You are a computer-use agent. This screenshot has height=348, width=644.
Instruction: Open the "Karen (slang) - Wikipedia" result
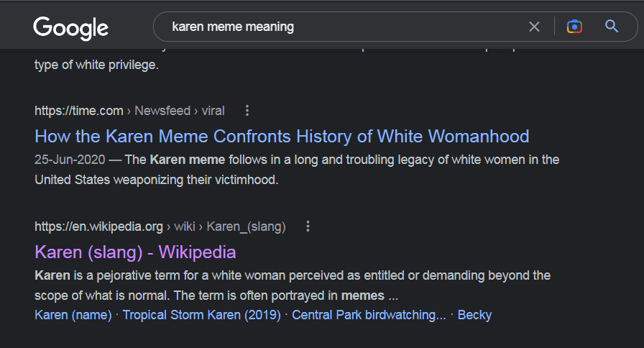135,252
